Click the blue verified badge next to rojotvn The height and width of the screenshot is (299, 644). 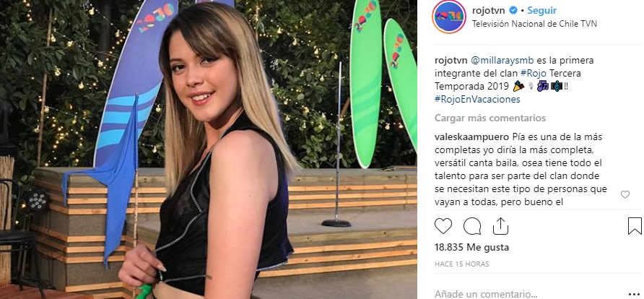click(513, 10)
